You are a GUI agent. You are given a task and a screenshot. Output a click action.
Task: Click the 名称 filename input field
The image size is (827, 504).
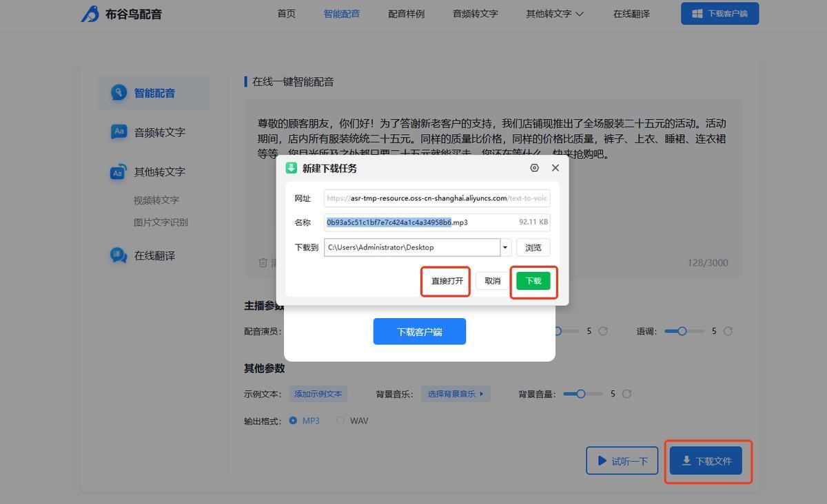point(420,222)
